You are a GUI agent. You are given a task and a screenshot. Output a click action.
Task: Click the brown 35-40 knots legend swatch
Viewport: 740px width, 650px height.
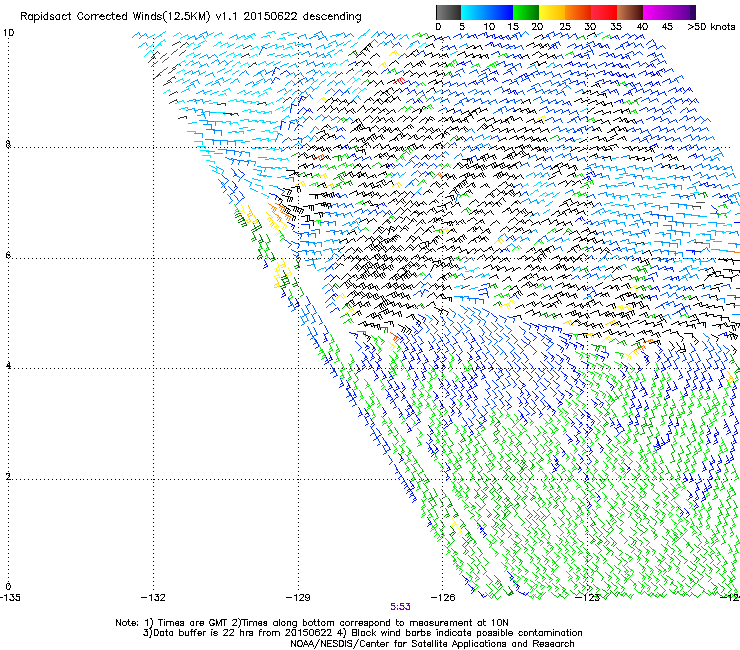630,12
